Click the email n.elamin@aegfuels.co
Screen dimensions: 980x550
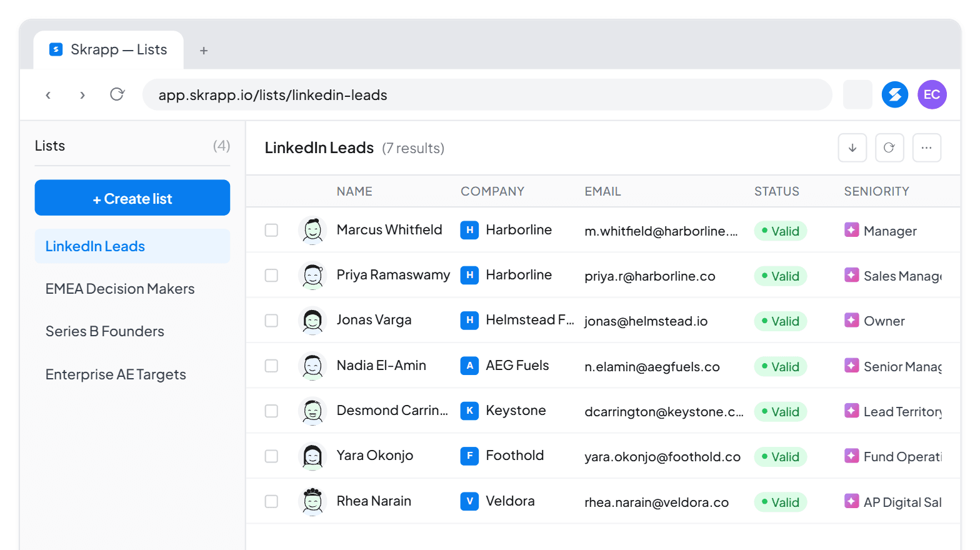652,367
